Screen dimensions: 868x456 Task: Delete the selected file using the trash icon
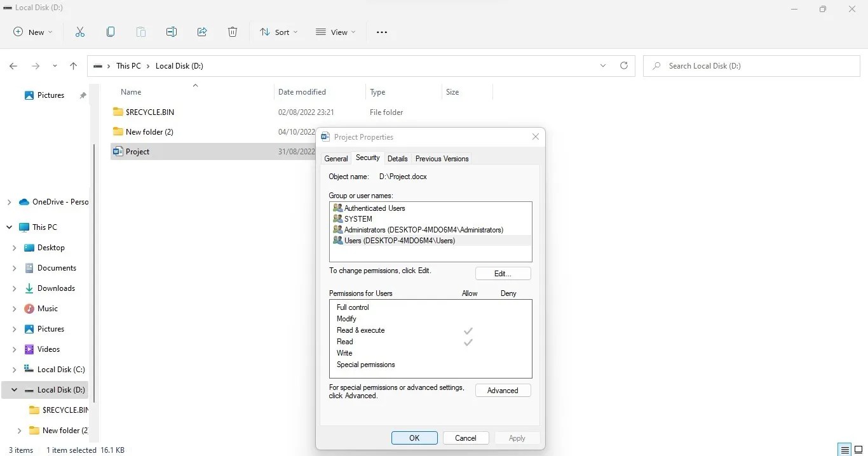(x=233, y=32)
